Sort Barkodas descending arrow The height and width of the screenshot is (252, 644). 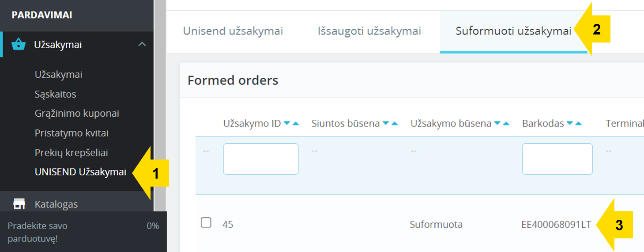[x=570, y=123]
